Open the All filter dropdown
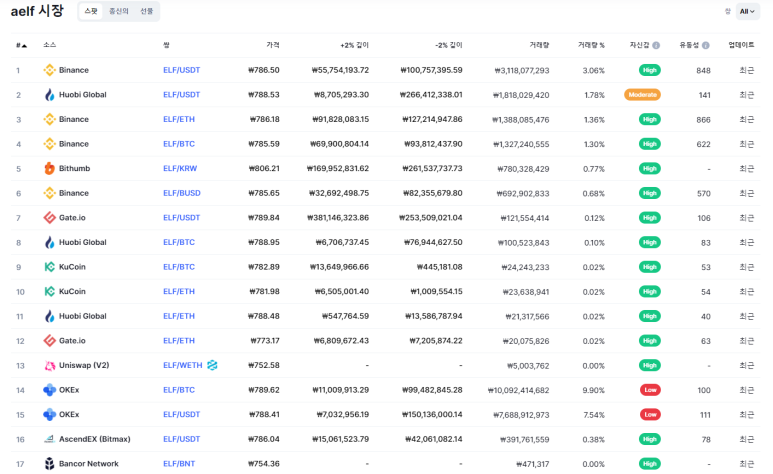 coord(747,11)
